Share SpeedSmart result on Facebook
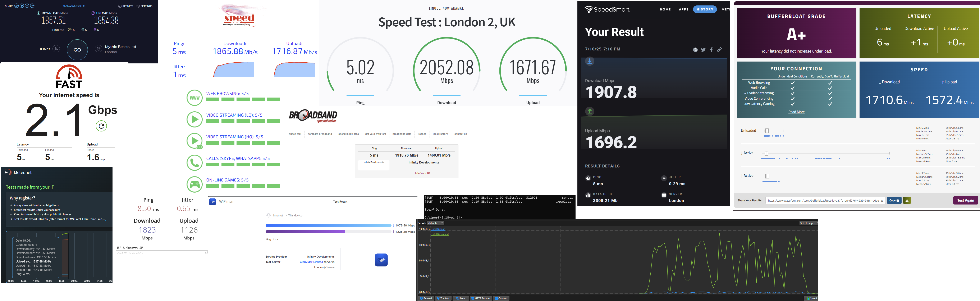This screenshot has height=301, width=980. [711, 50]
